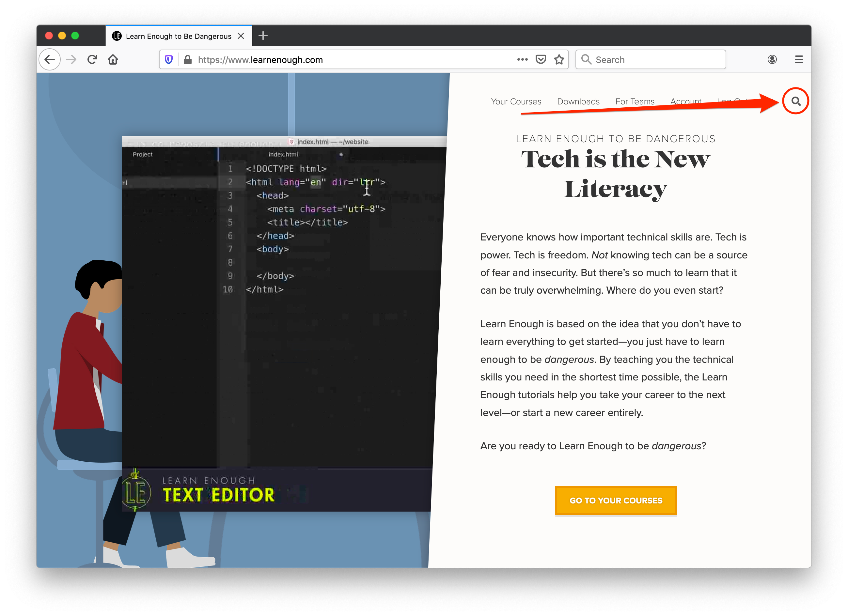Image resolution: width=848 pixels, height=616 pixels.
Task: Click the reload page icon
Action: [92, 59]
